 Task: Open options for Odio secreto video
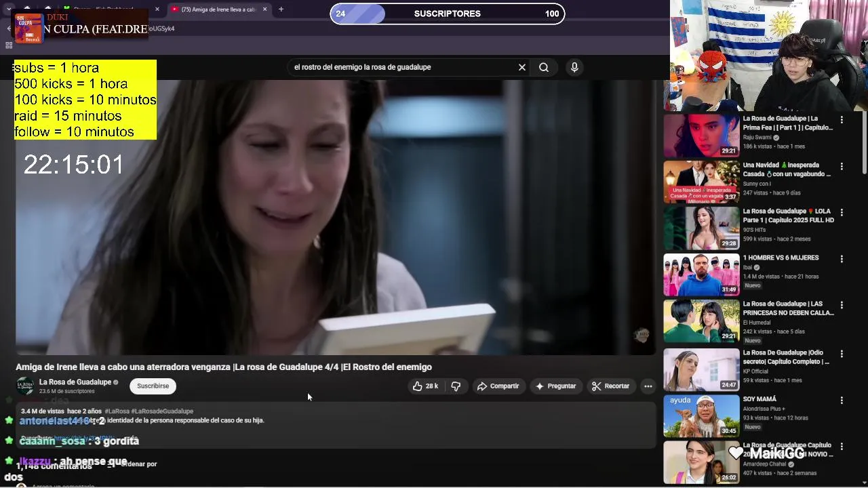(842, 354)
